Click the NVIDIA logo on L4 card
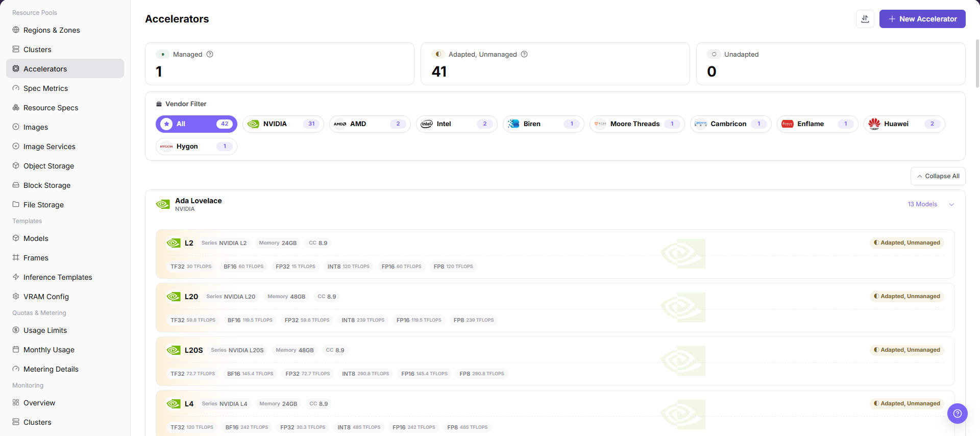 pyautogui.click(x=174, y=404)
